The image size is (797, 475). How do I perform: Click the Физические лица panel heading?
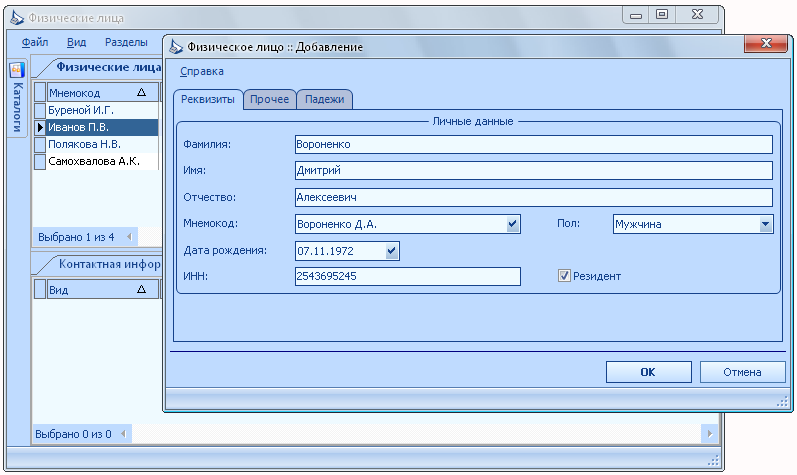109,67
